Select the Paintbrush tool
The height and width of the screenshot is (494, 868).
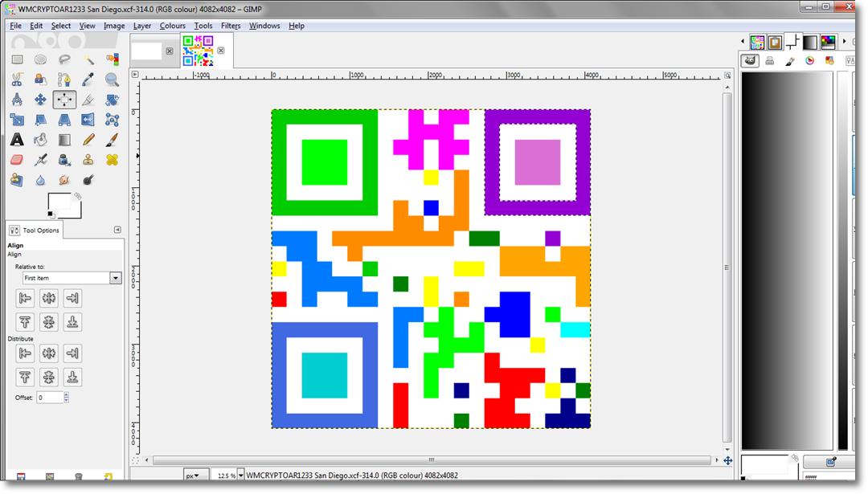(112, 140)
